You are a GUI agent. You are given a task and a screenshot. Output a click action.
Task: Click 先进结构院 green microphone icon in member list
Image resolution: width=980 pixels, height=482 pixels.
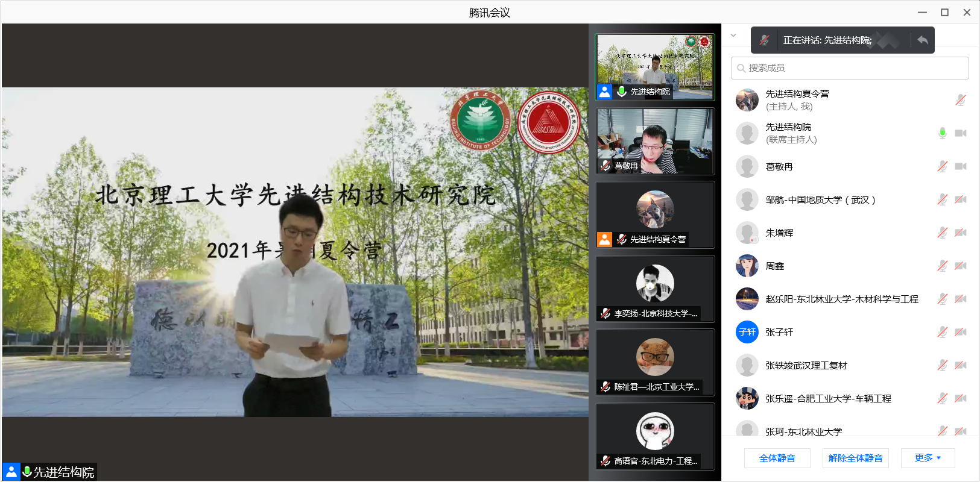pyautogui.click(x=942, y=133)
